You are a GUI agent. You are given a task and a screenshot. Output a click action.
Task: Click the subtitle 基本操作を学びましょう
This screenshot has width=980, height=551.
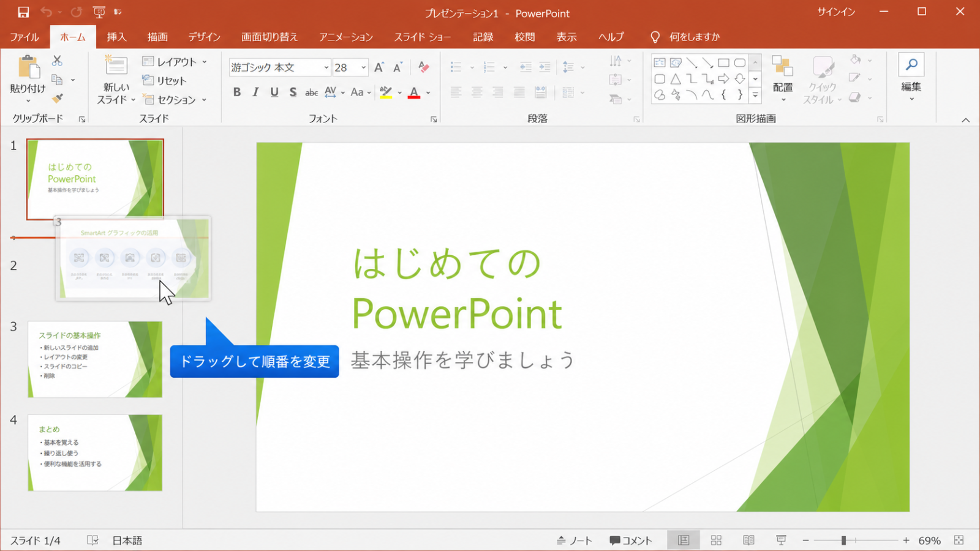tap(462, 360)
